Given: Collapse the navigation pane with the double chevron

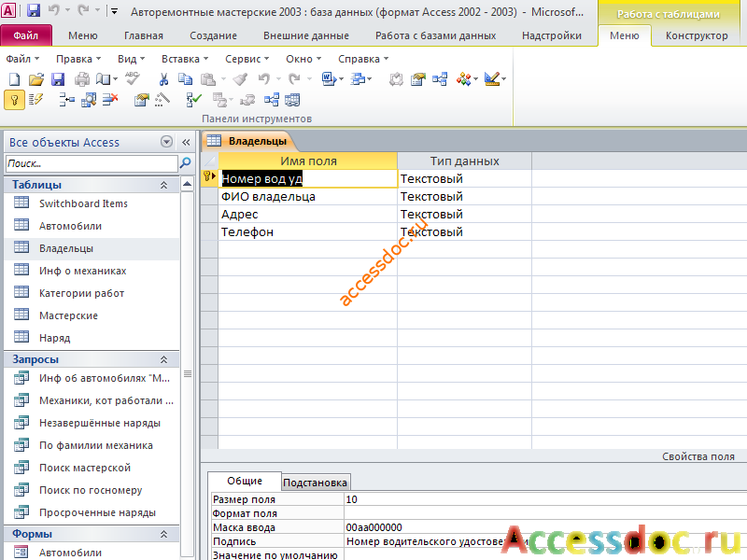Looking at the screenshot, I should click(x=186, y=142).
